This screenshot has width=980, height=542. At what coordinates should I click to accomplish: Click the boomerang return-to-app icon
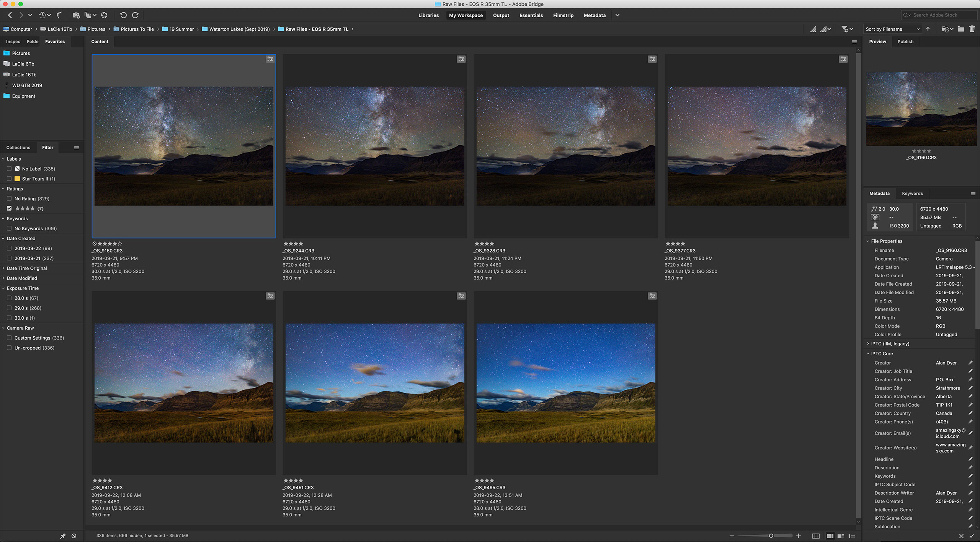[59, 15]
